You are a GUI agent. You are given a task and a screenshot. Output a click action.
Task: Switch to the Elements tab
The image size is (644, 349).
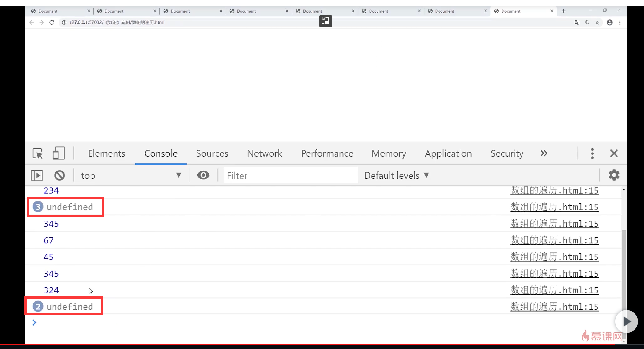click(x=106, y=153)
